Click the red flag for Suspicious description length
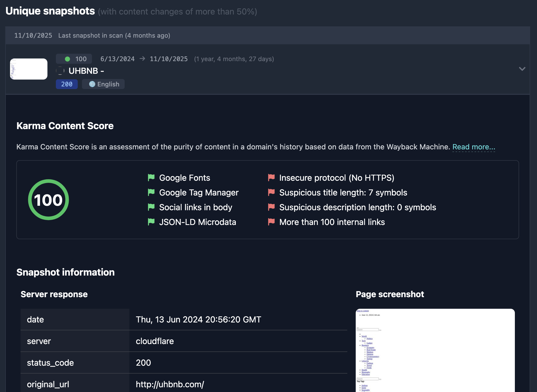Viewport: 537px width, 392px height. (x=271, y=207)
